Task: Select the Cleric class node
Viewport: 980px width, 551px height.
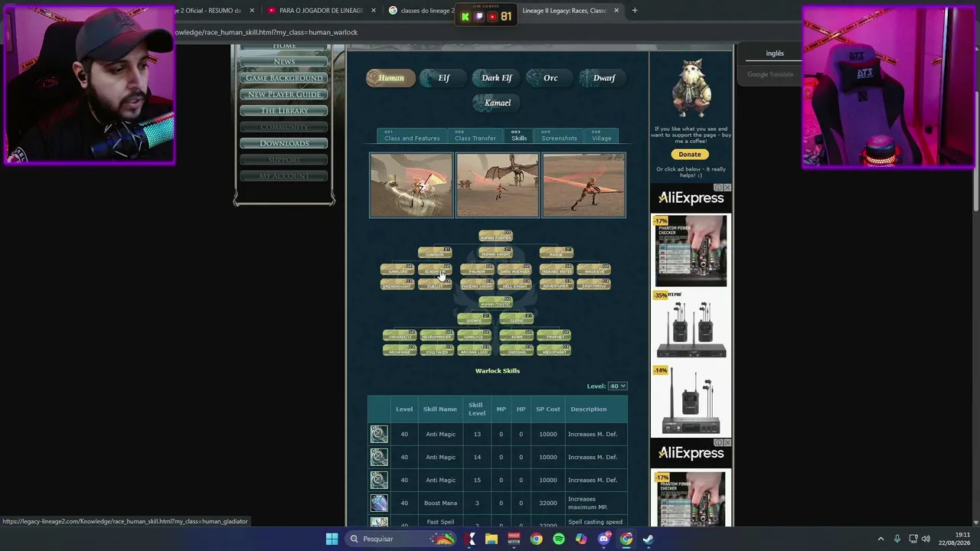Action: point(517,318)
